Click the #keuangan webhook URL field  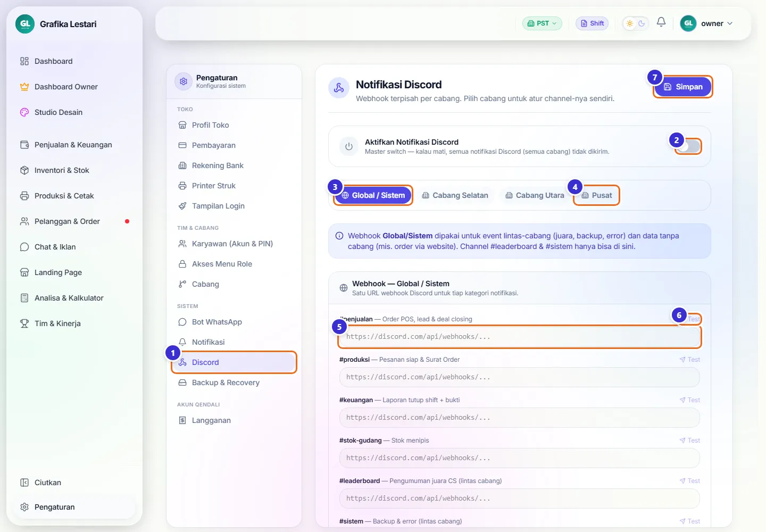[520, 418]
